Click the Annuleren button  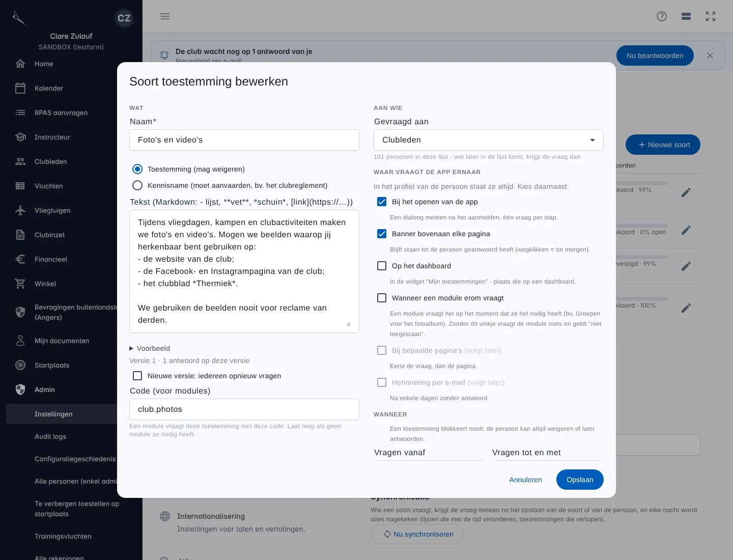525,480
